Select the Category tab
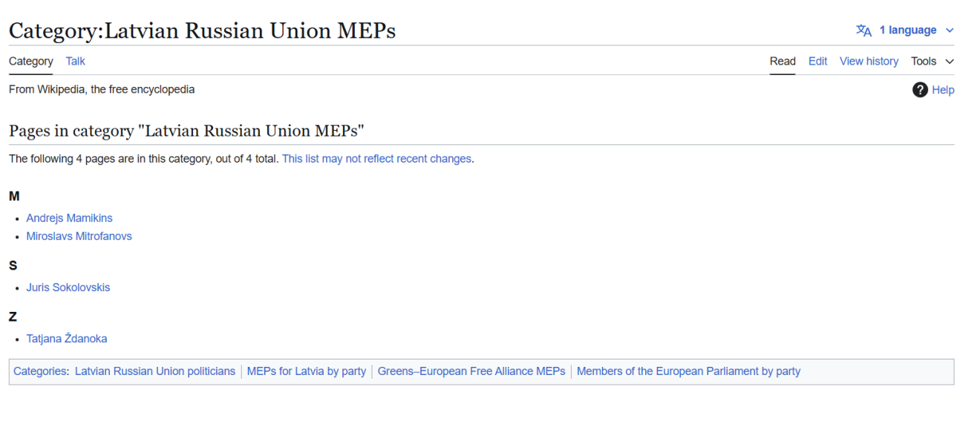The width and height of the screenshot is (980, 430). click(x=31, y=62)
